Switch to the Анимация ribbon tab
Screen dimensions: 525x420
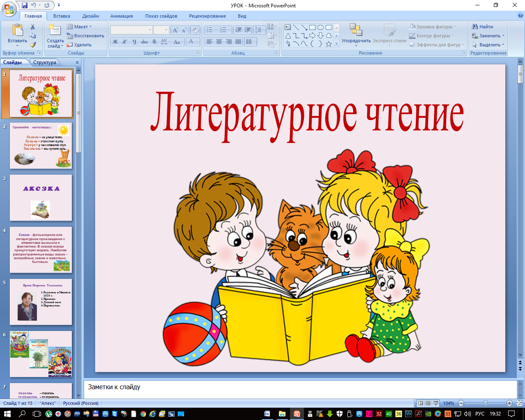coord(121,16)
